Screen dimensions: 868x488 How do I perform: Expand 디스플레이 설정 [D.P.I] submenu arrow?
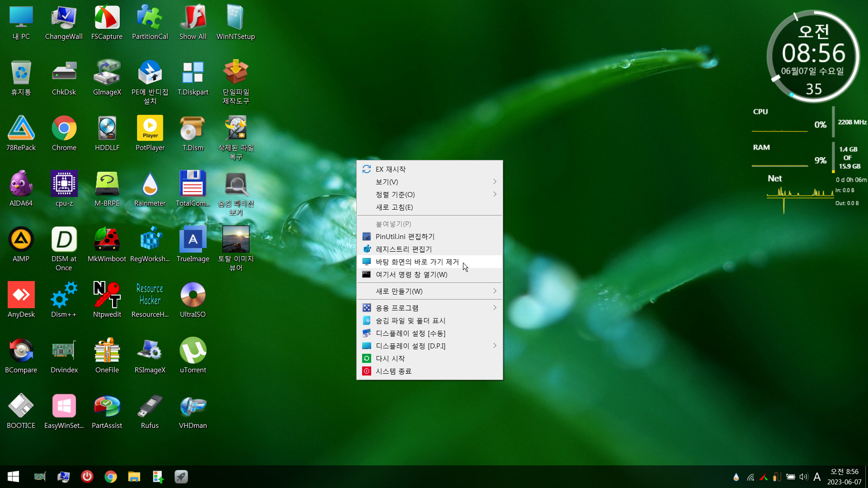[x=495, y=346]
